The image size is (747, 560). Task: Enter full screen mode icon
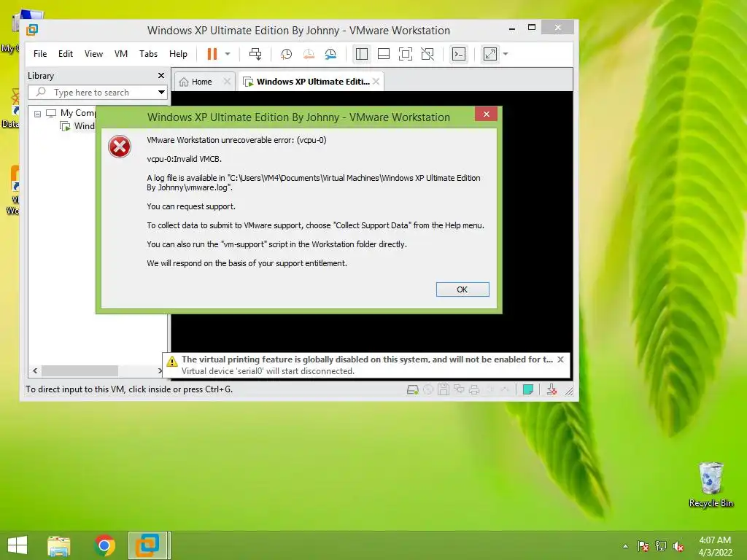pyautogui.click(x=406, y=54)
